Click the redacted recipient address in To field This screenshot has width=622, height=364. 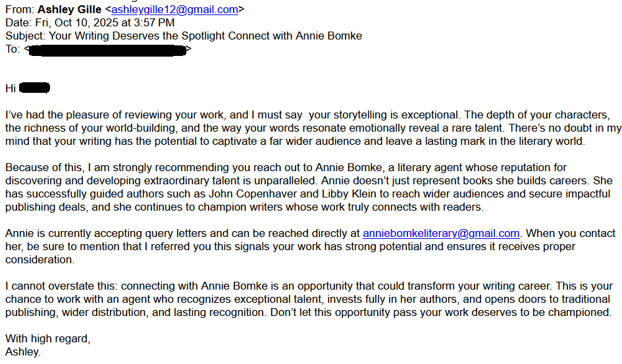tap(107, 49)
